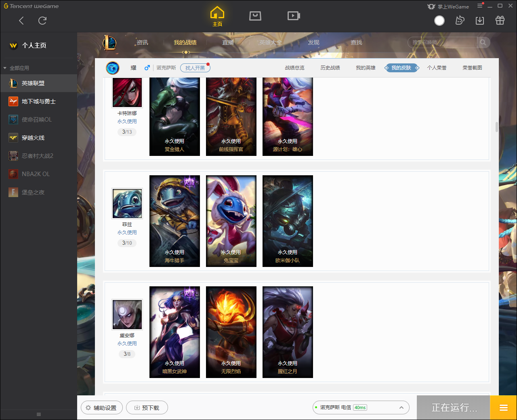Click the 3/10 skin count badge
The image size is (517, 420).
pyautogui.click(x=127, y=243)
